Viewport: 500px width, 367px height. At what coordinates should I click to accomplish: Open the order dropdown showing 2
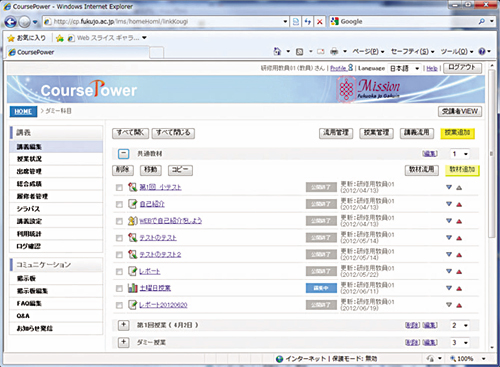(460, 325)
